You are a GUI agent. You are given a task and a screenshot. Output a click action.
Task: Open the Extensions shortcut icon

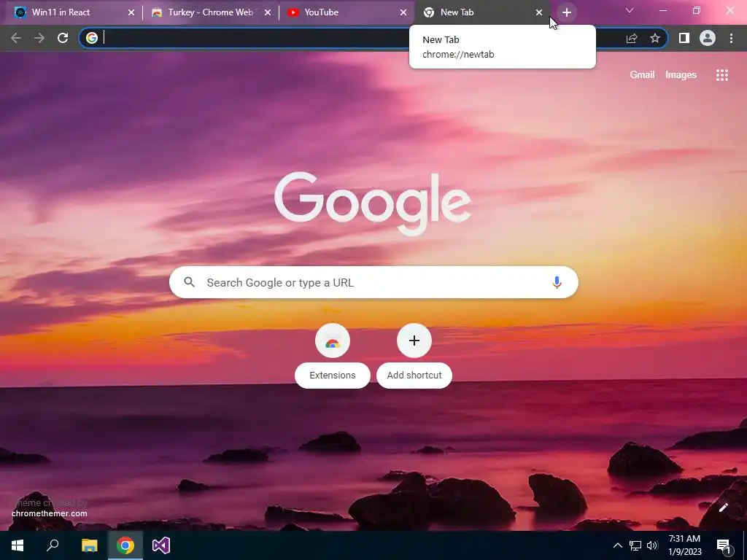333,341
